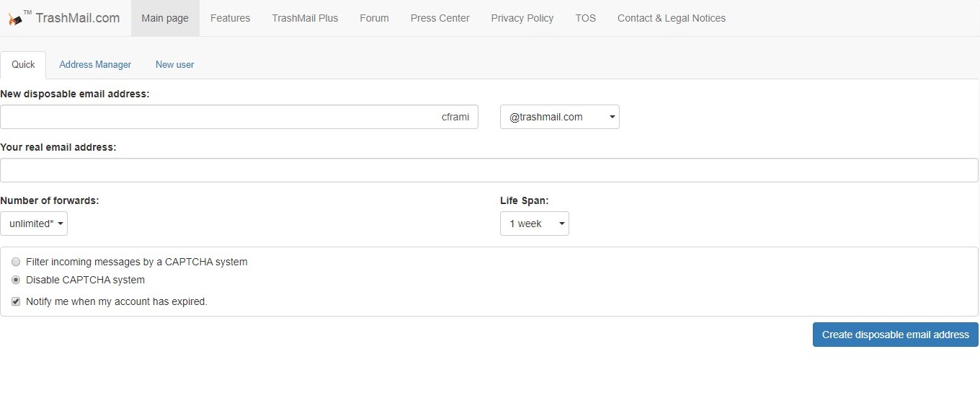Open the Press Center page
Screen dimensions: 980x398
[440, 18]
